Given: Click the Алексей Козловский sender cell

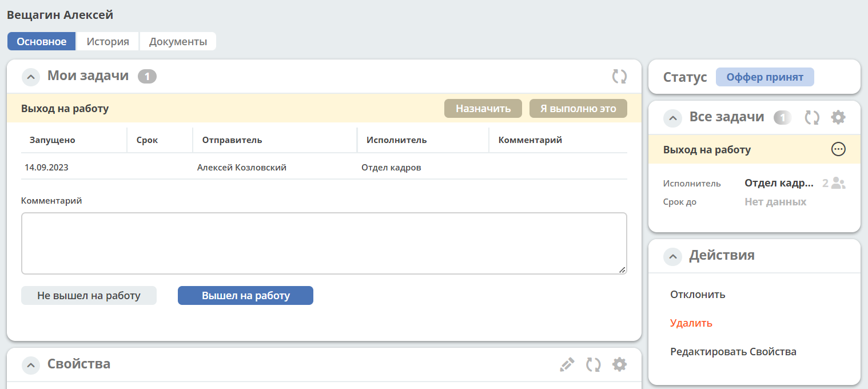Looking at the screenshot, I should 242,168.
